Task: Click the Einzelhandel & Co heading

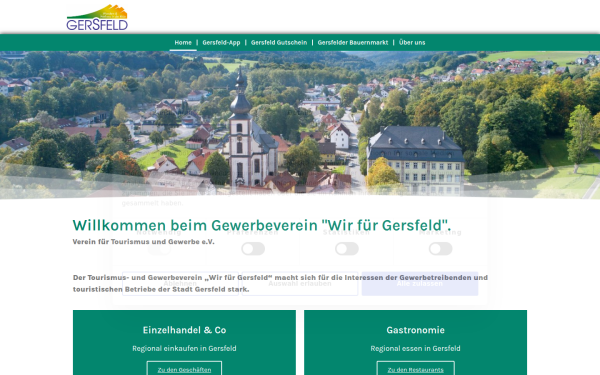Action: point(184,330)
